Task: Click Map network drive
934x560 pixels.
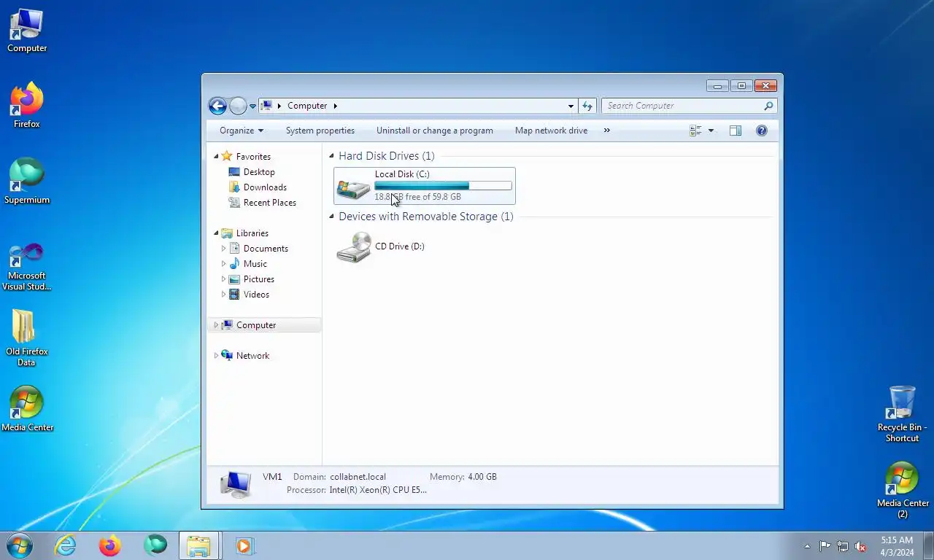Action: 551,131
